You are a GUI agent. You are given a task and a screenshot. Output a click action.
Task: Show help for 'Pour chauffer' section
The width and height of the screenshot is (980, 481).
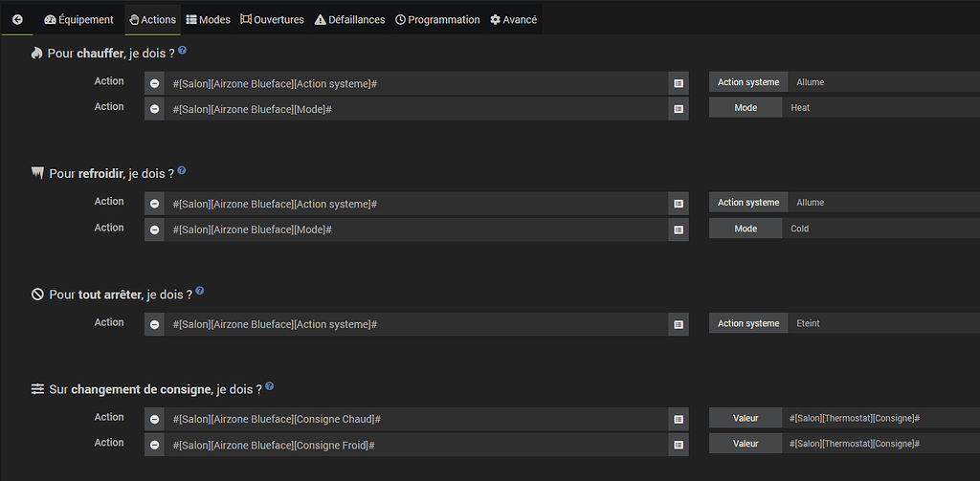tap(183, 50)
